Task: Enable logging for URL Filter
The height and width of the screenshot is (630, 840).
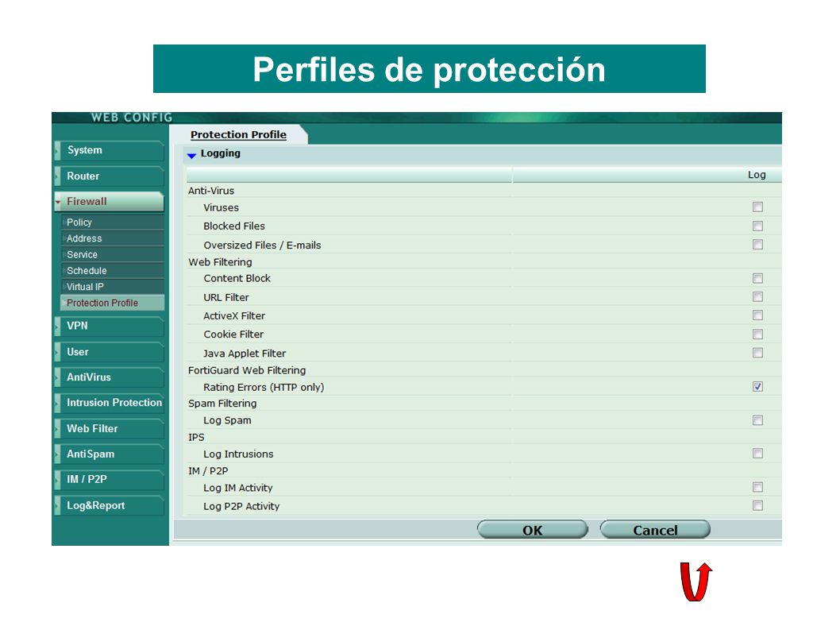Action: pos(757,296)
